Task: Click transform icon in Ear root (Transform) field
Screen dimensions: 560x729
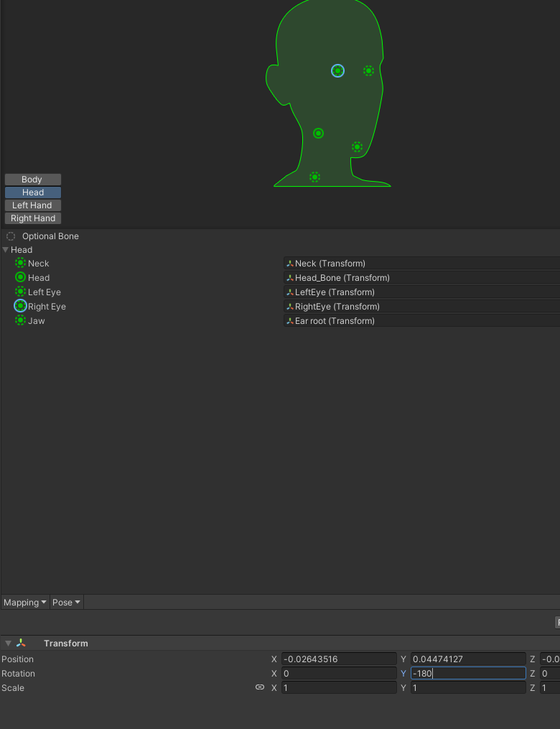Action: [x=290, y=321]
